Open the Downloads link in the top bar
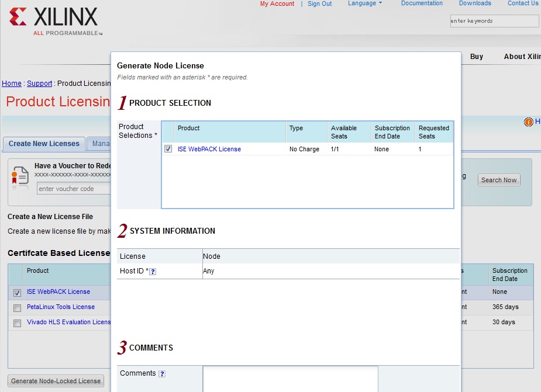The image size is (541, 392). pos(475,4)
